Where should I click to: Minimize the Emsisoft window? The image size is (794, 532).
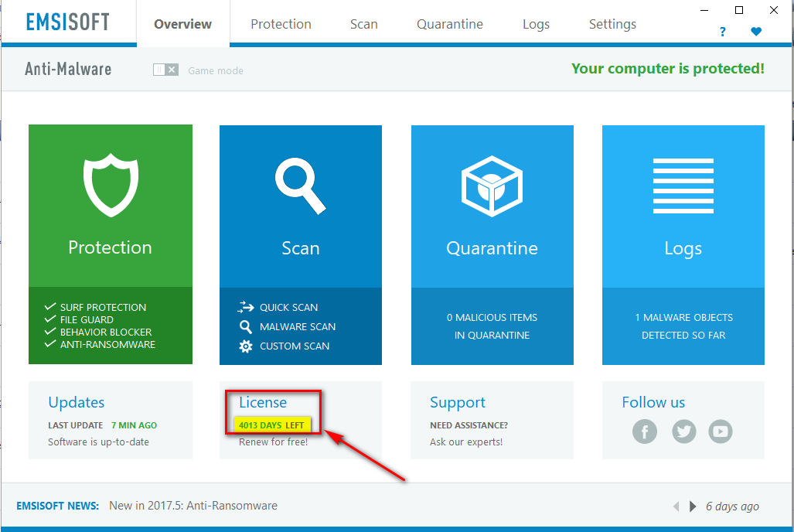point(704,10)
